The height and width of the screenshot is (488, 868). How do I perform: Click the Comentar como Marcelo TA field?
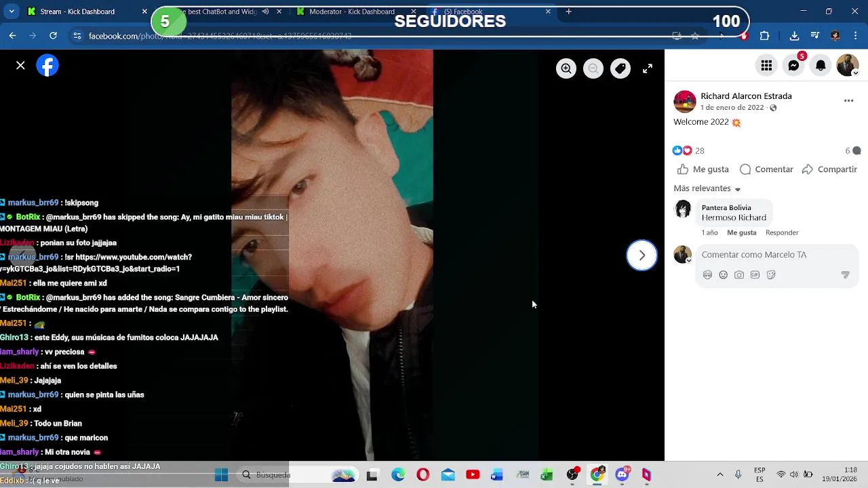point(777,255)
